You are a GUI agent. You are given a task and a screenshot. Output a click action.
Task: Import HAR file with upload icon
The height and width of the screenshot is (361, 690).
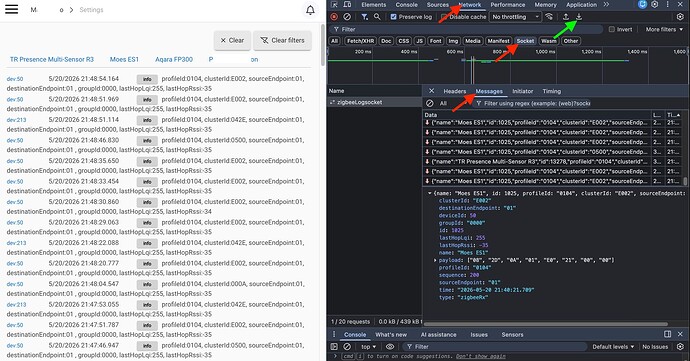(566, 17)
